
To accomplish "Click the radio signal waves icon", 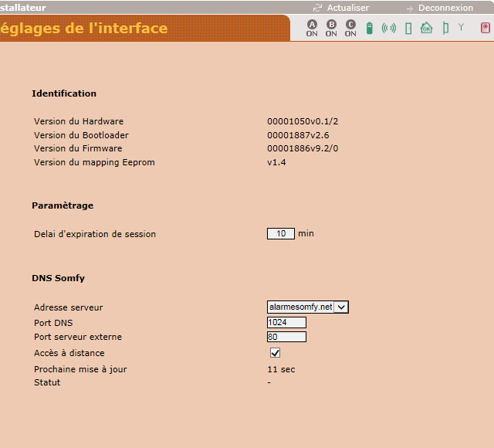I will click(x=388, y=29).
